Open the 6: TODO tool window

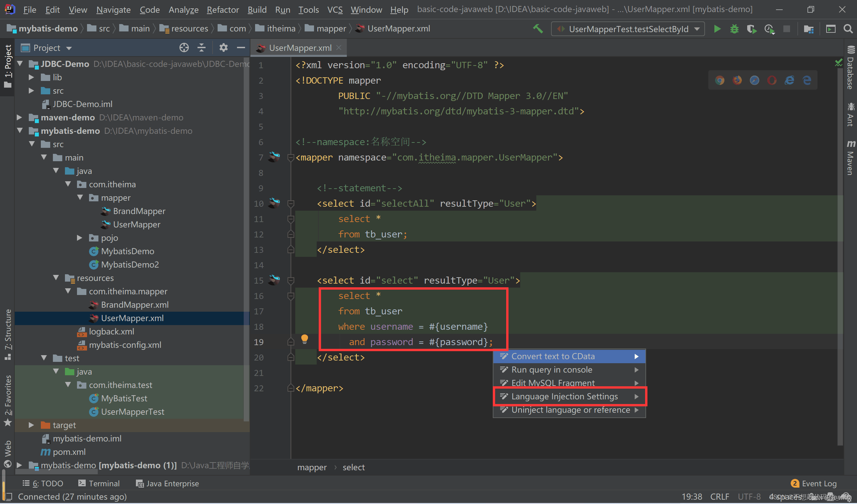[x=43, y=483]
